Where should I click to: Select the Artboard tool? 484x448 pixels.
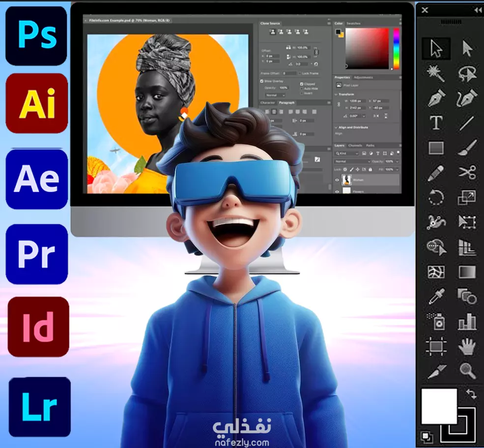[x=436, y=346]
